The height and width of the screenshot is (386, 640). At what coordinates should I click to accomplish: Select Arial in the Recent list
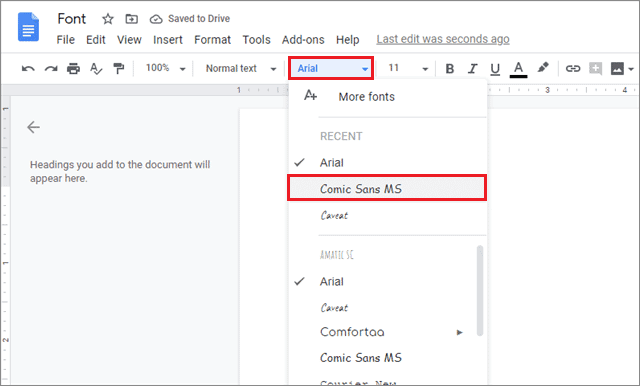(387, 162)
